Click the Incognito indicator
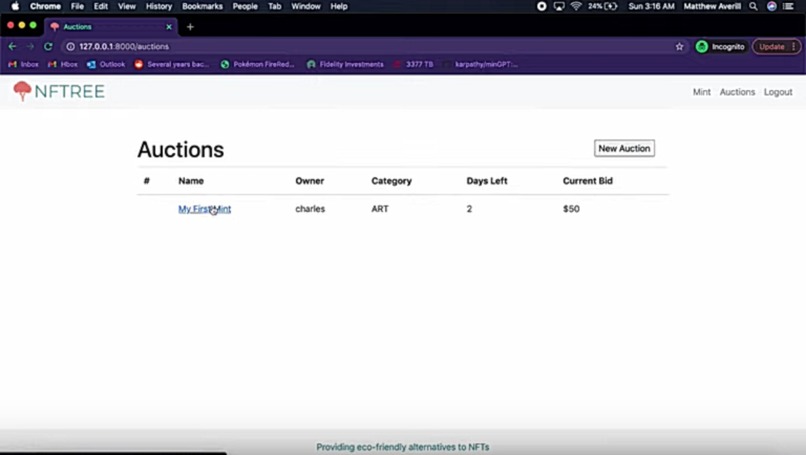806x455 pixels. [x=720, y=46]
